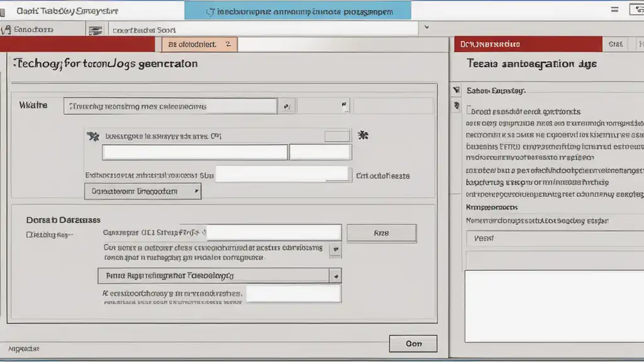Click the small arrow button beside the description text
The height and width of the screenshot is (362, 644).
[336, 250]
